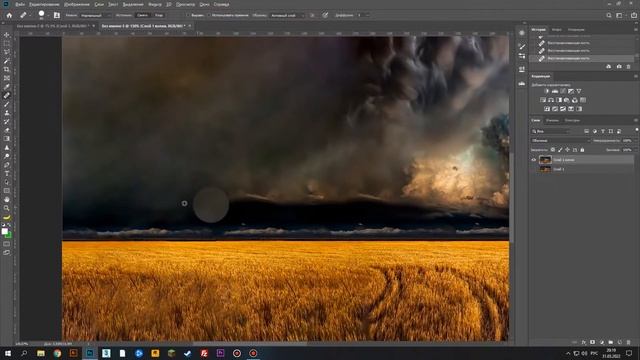
Task: Create new snapshot in History panel
Action: coord(619,67)
